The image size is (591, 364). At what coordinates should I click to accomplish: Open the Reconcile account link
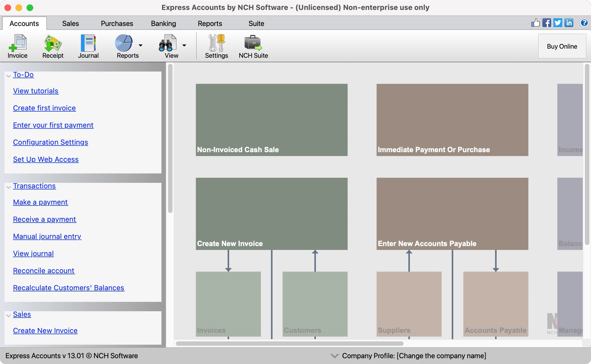point(44,271)
